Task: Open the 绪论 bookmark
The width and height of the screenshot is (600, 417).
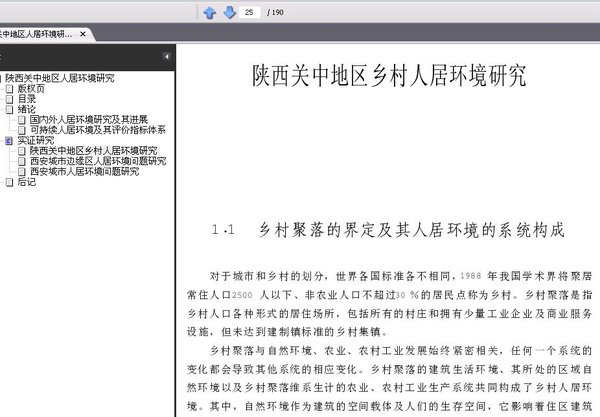Action: pyautogui.click(x=27, y=109)
